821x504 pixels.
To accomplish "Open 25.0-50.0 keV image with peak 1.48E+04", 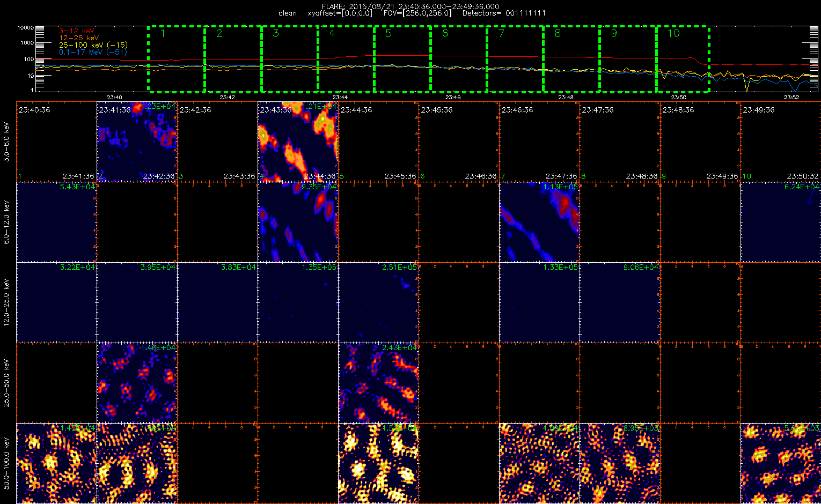I will click(137, 382).
